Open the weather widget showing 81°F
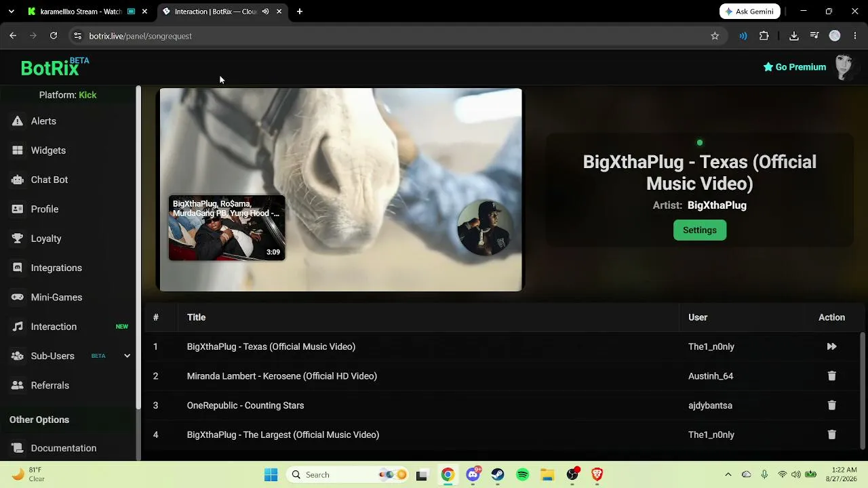868x488 pixels. click(28, 474)
